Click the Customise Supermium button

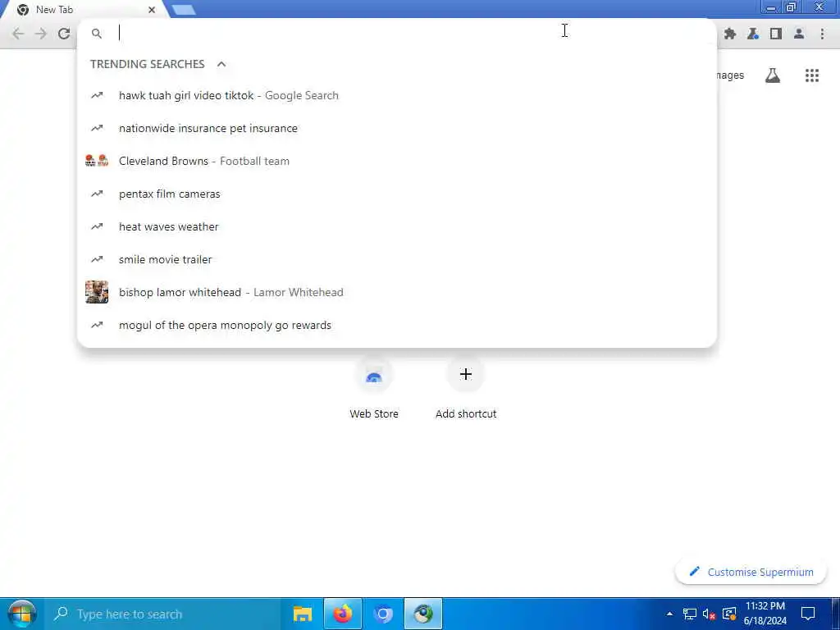coord(751,572)
